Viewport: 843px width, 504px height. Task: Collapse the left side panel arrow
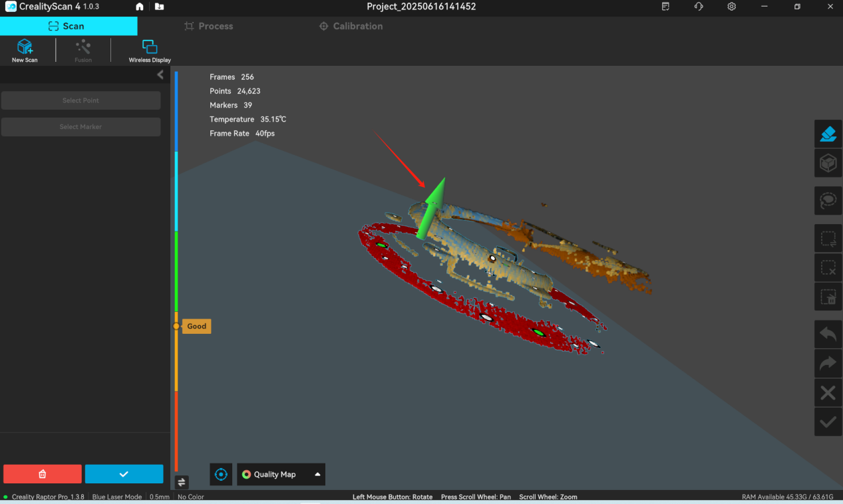[160, 74]
